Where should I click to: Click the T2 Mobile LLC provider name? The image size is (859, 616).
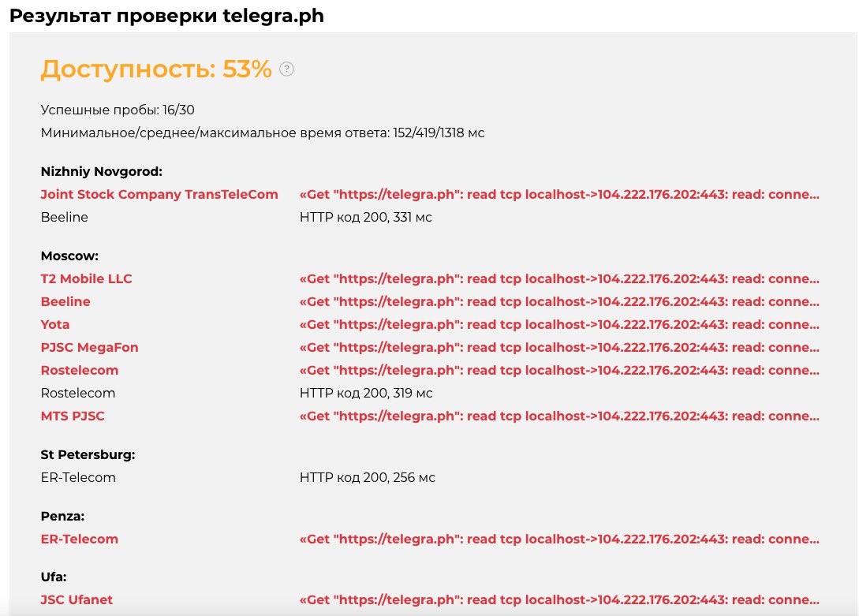[86, 278]
